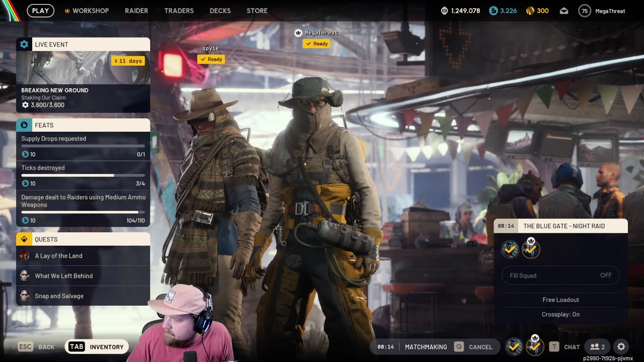Open the TRADERS tab
This screenshot has width=644, height=362.
179,11
